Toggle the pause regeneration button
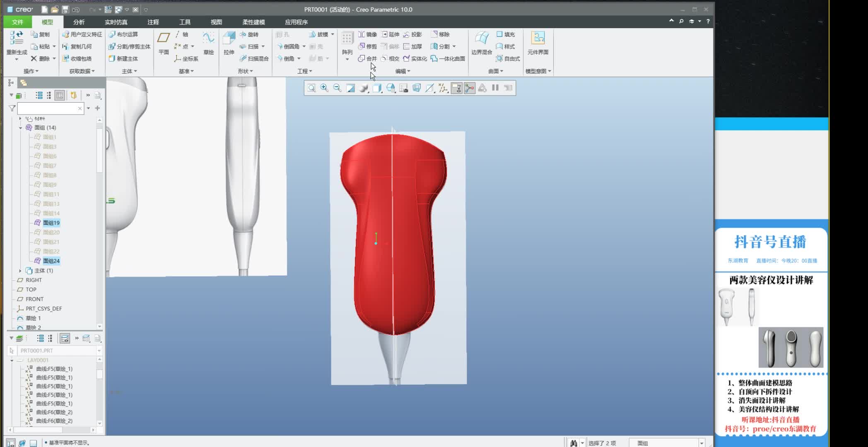Screen dimensions: 868x447 [495, 88]
